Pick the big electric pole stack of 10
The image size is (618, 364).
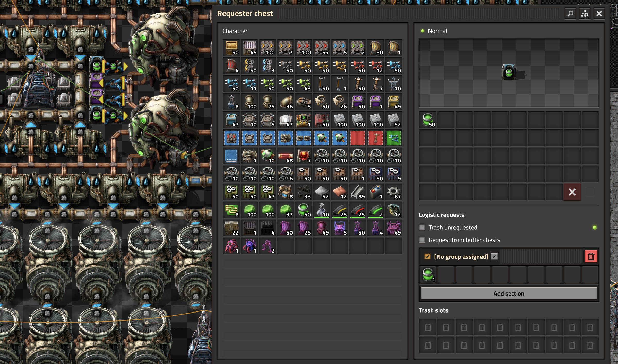point(394,84)
